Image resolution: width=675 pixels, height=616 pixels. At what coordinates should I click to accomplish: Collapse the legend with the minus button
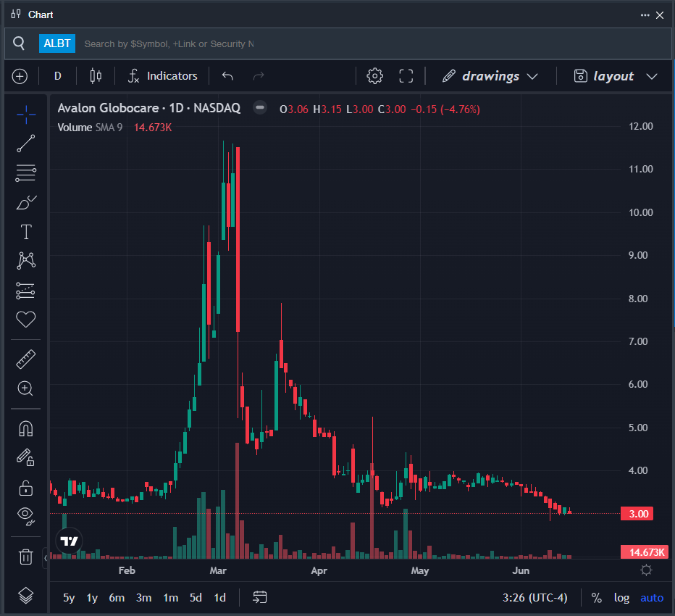pos(259,107)
